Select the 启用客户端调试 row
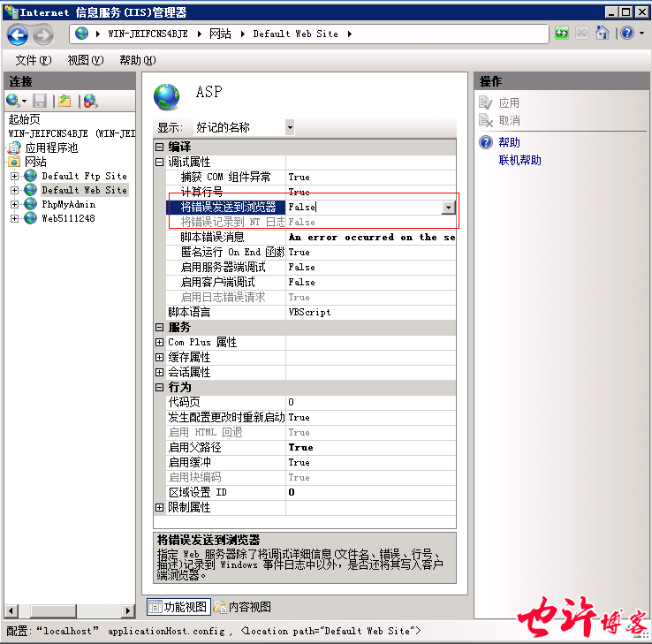This screenshot has height=644, width=652. coord(311,283)
